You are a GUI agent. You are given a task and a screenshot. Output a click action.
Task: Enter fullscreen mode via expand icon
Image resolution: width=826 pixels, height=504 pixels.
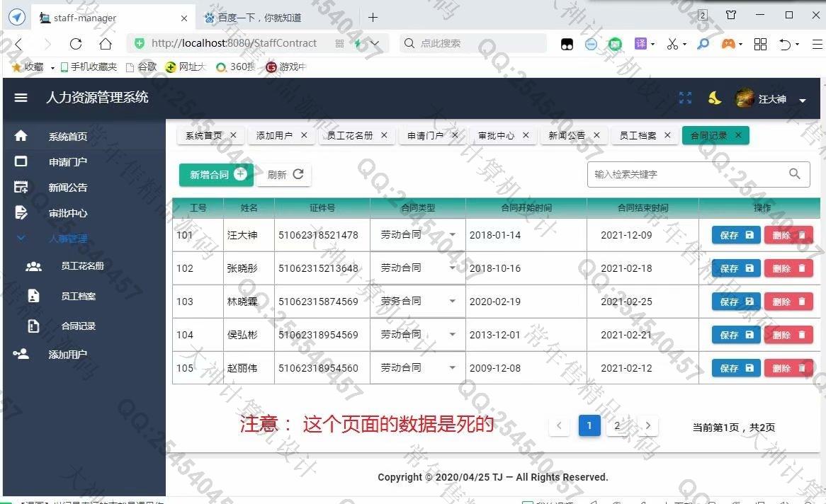685,98
